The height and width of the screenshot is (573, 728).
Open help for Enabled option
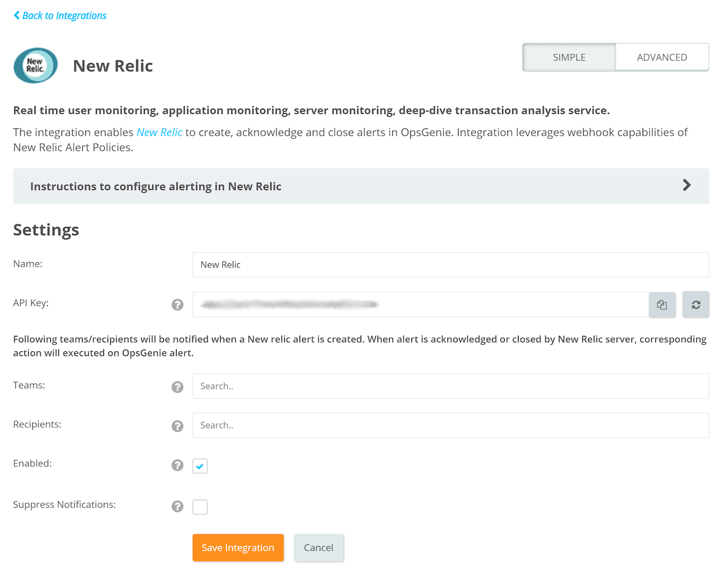pyautogui.click(x=178, y=465)
